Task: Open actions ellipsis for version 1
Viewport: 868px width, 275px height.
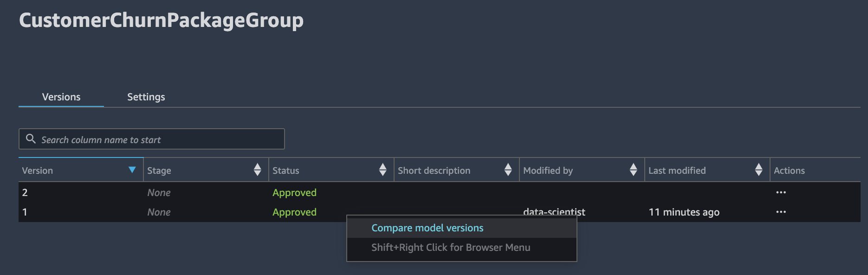Action: tap(781, 212)
